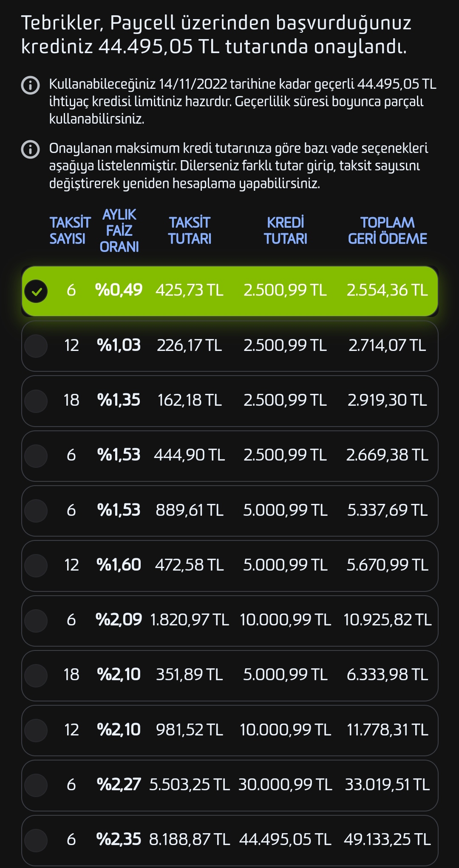Viewport: 459px width, 868px height.
Task: Click the TOPLAM GERİ ÖDEME header
Action: point(387,231)
